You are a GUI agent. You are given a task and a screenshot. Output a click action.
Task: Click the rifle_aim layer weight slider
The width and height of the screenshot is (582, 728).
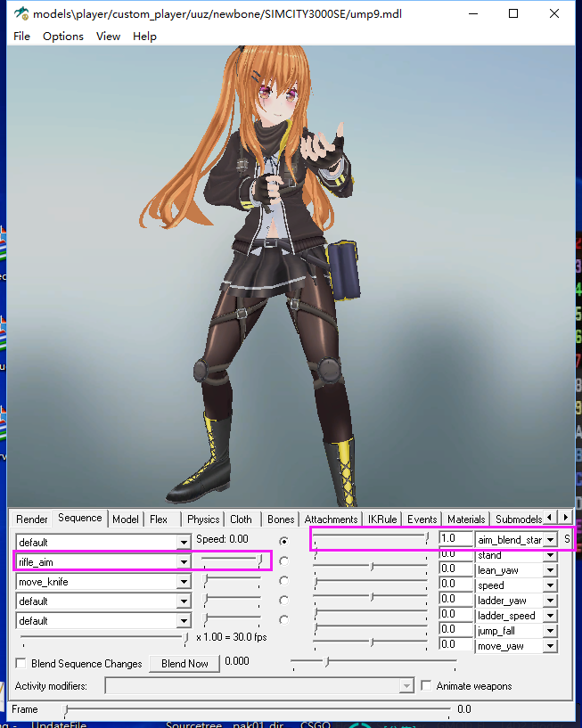[x=233, y=560]
